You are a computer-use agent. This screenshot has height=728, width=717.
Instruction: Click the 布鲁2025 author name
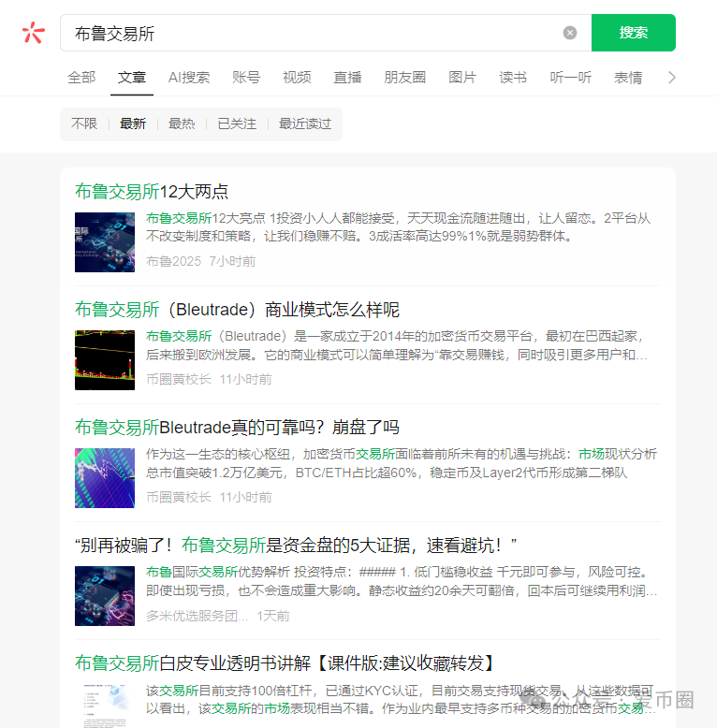coord(174,261)
